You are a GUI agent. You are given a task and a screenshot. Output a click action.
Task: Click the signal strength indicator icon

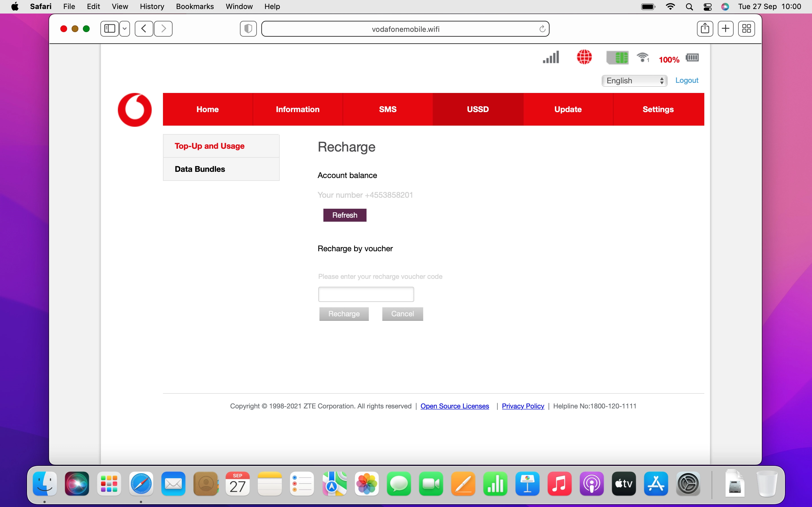[550, 57]
